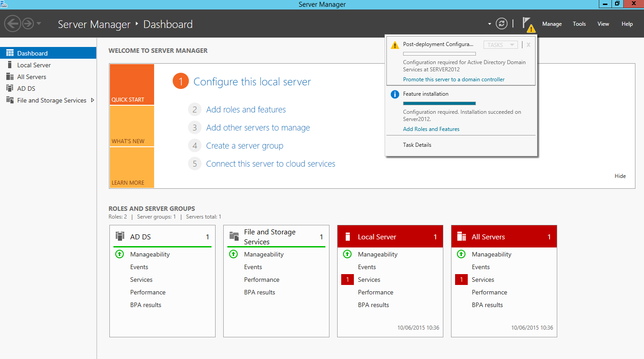Click the All Servers sidebar icon
The height and width of the screenshot is (359, 644).
10,77
